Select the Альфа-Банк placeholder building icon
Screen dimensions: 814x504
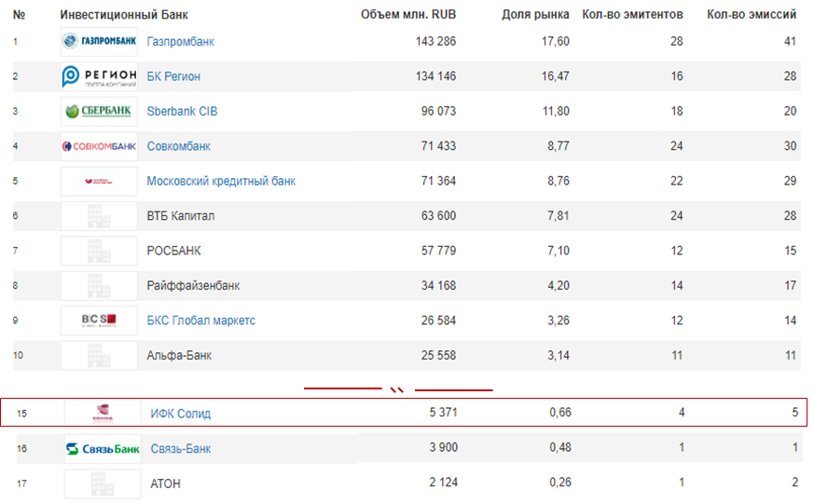point(99,355)
